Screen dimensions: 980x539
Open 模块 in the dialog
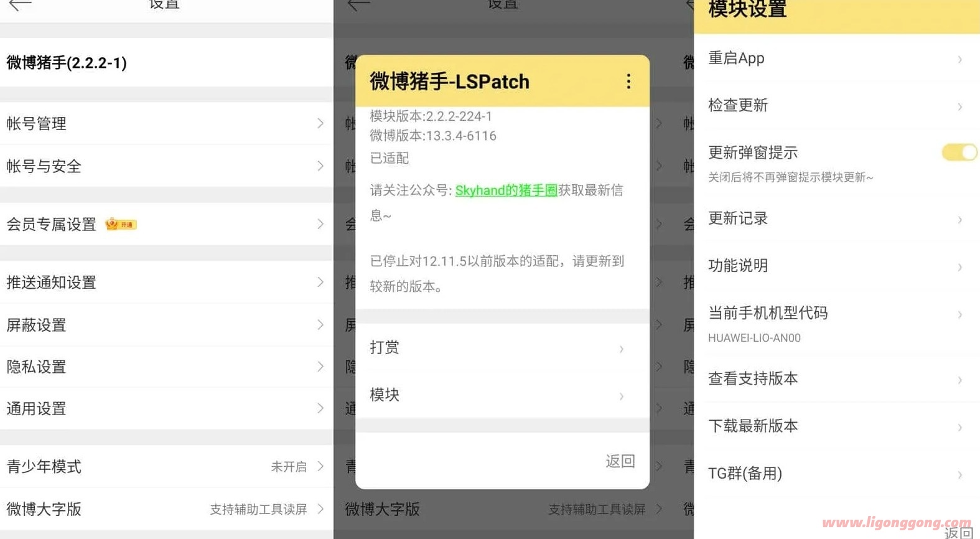click(502, 395)
